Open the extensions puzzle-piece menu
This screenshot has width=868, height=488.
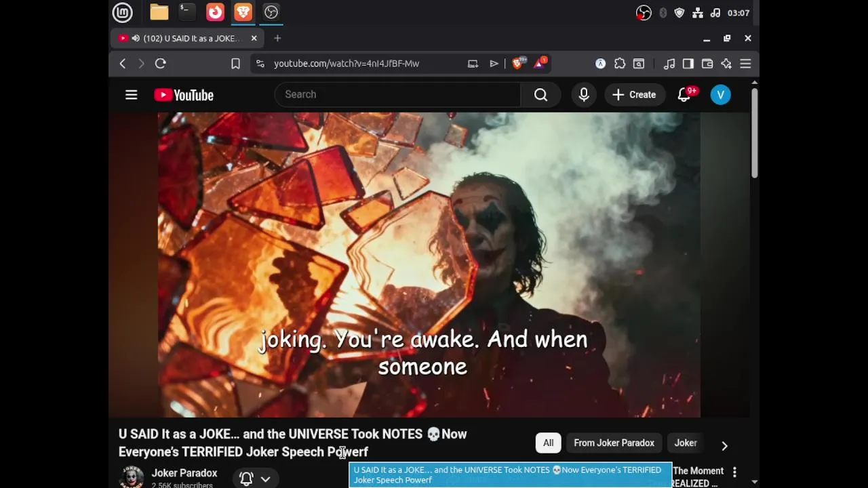[620, 64]
